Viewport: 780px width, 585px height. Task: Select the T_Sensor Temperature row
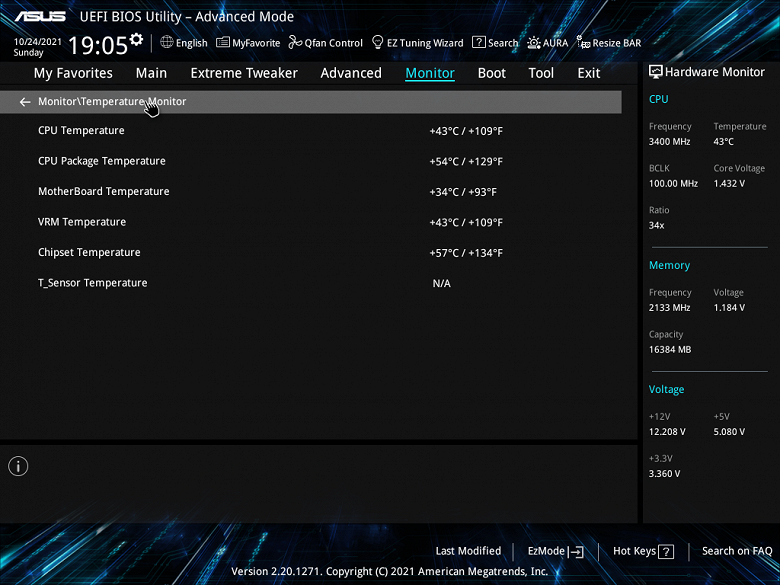310,283
